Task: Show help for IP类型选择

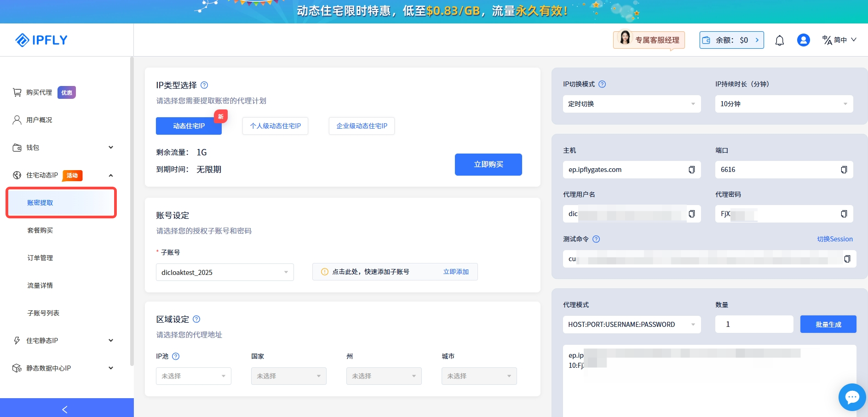Action: (x=204, y=85)
